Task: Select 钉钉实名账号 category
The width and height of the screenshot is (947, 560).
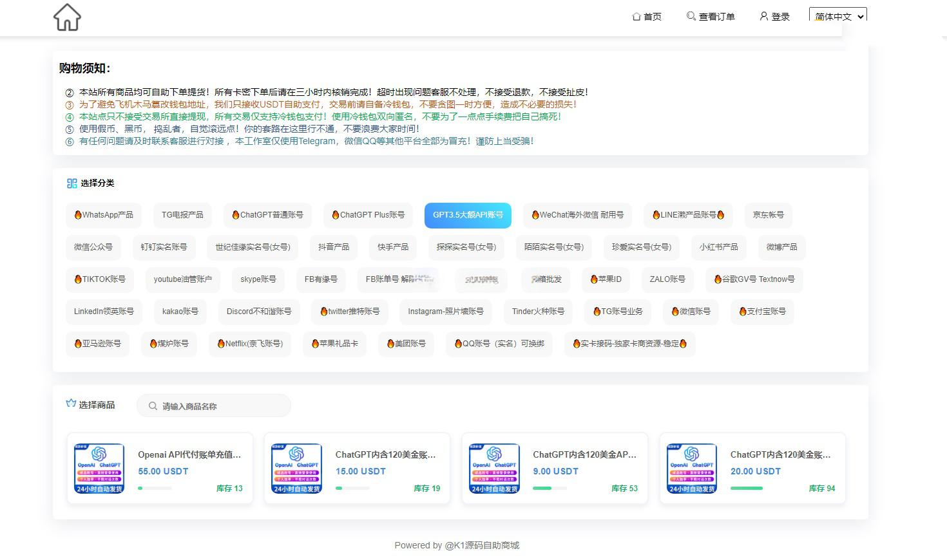Action: pyautogui.click(x=164, y=247)
